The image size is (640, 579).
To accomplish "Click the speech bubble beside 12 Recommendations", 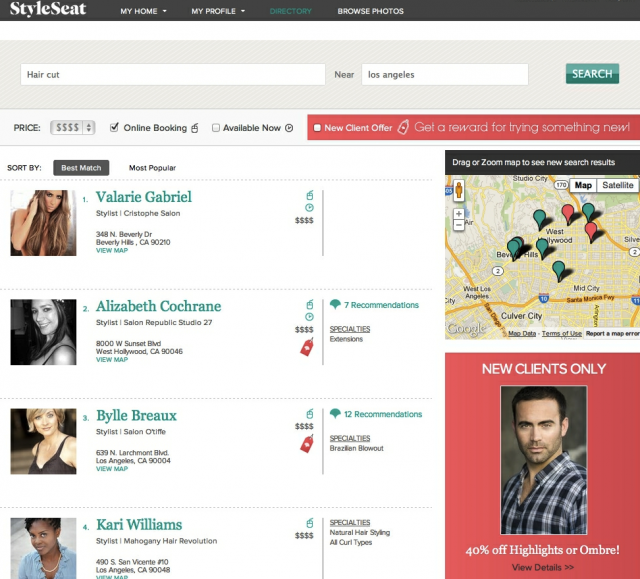I will coord(335,413).
